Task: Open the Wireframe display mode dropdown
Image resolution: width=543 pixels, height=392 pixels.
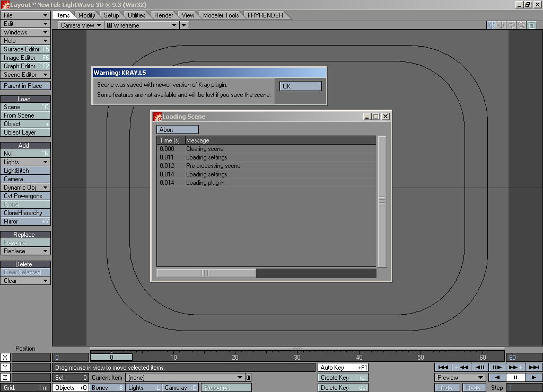Action: (x=142, y=25)
